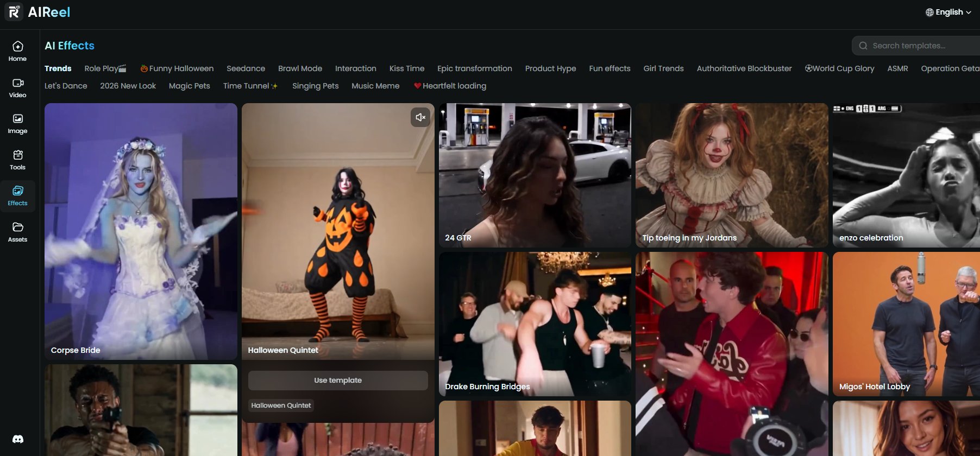Open the Video section in sidebar

click(x=18, y=87)
